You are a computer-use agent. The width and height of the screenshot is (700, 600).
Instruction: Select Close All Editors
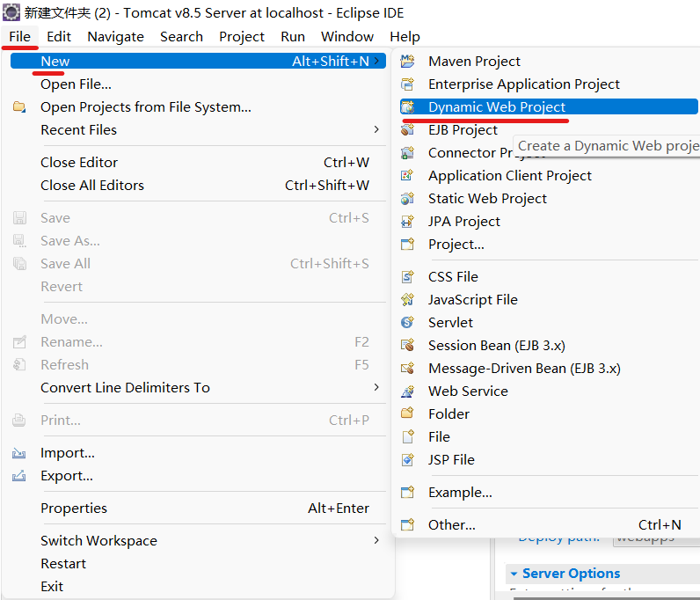pyautogui.click(x=92, y=186)
